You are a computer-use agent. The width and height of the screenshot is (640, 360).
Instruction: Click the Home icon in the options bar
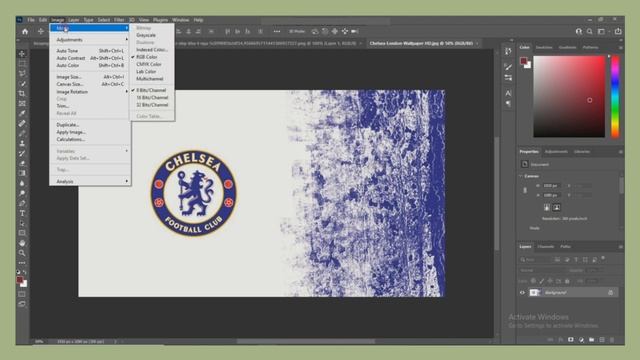click(25, 31)
